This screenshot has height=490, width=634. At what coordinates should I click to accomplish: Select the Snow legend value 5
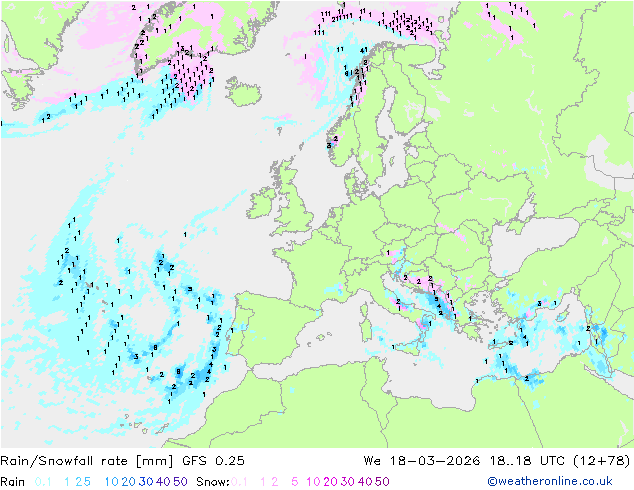click(x=295, y=482)
